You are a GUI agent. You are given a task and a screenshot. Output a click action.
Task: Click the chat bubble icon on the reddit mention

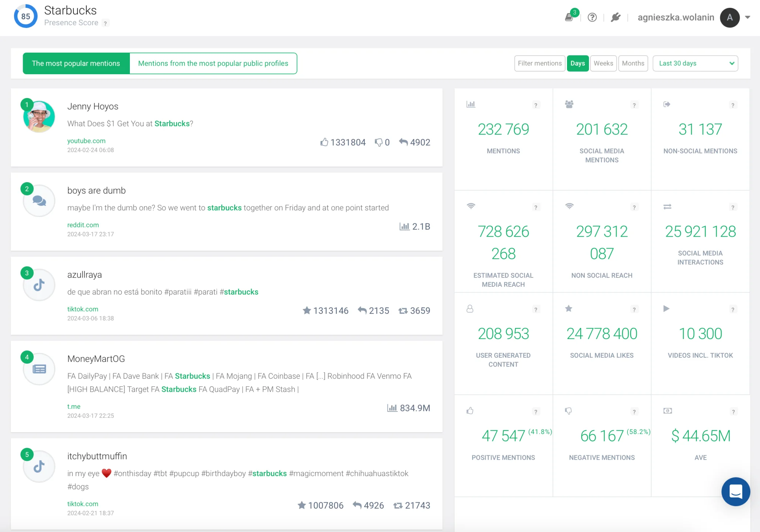[x=39, y=201]
